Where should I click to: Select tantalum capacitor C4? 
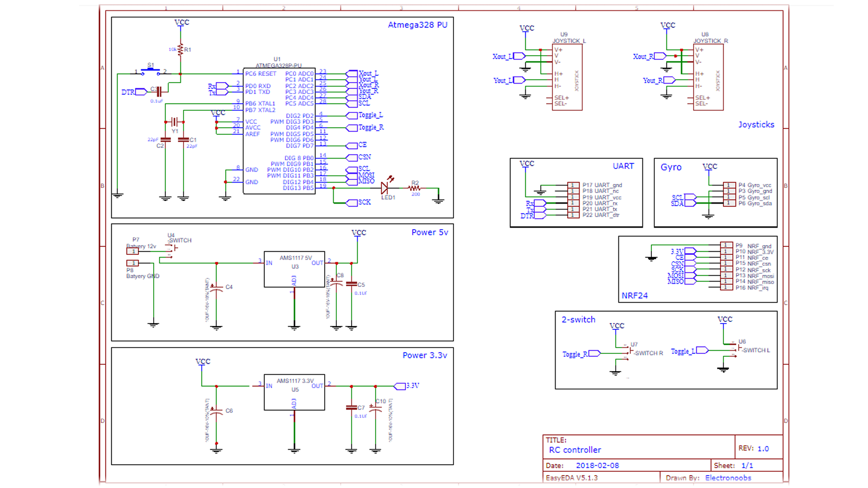(217, 288)
